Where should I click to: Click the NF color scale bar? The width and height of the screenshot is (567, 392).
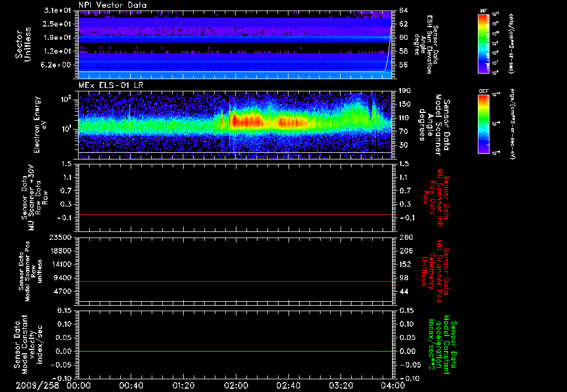tap(483, 44)
